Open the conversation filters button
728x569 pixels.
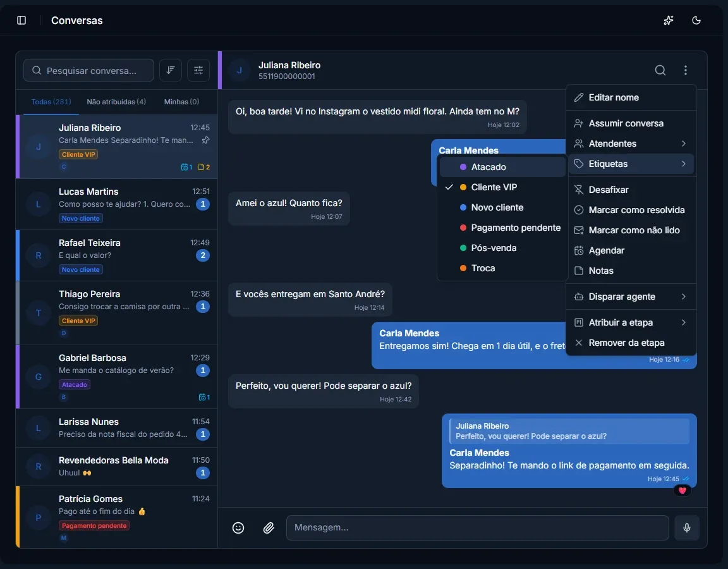198,70
